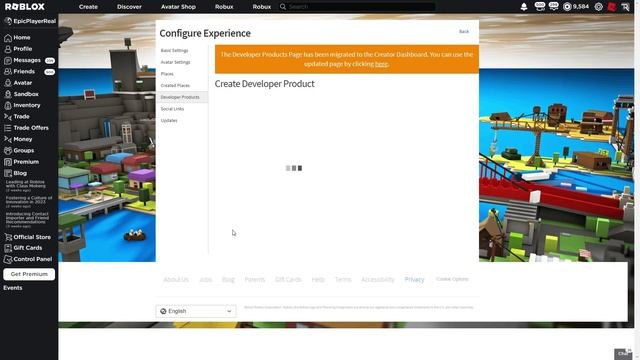Viewport: 640px width, 360px height.
Task: Click the 'here' link in orange banner
Action: [381, 64]
